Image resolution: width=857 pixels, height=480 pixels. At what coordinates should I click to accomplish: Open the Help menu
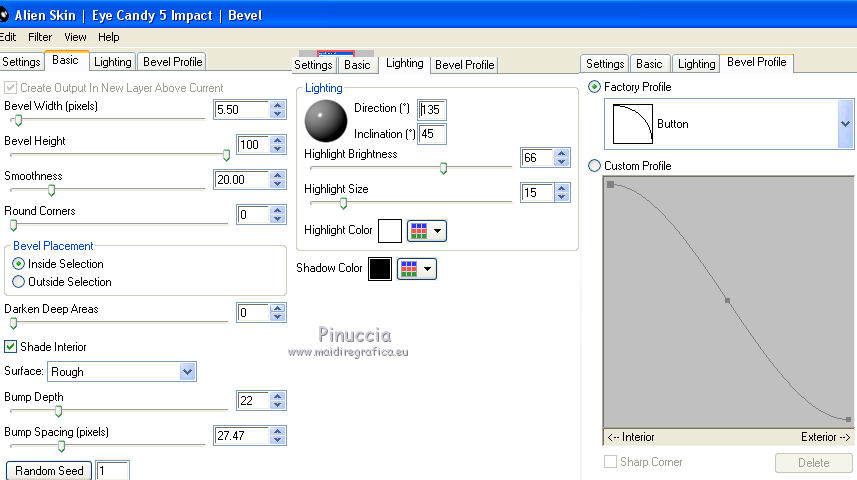[x=109, y=37]
